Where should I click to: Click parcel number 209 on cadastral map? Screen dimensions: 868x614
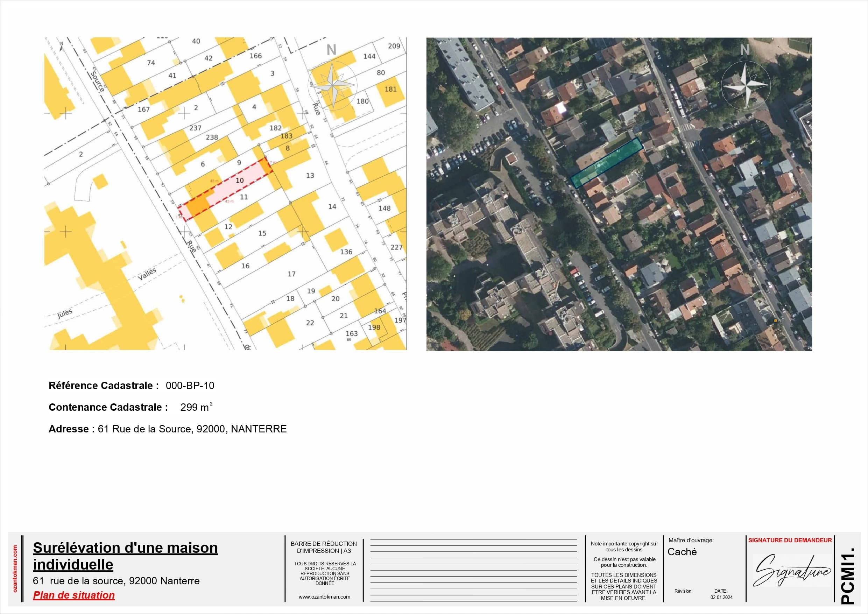(394, 46)
